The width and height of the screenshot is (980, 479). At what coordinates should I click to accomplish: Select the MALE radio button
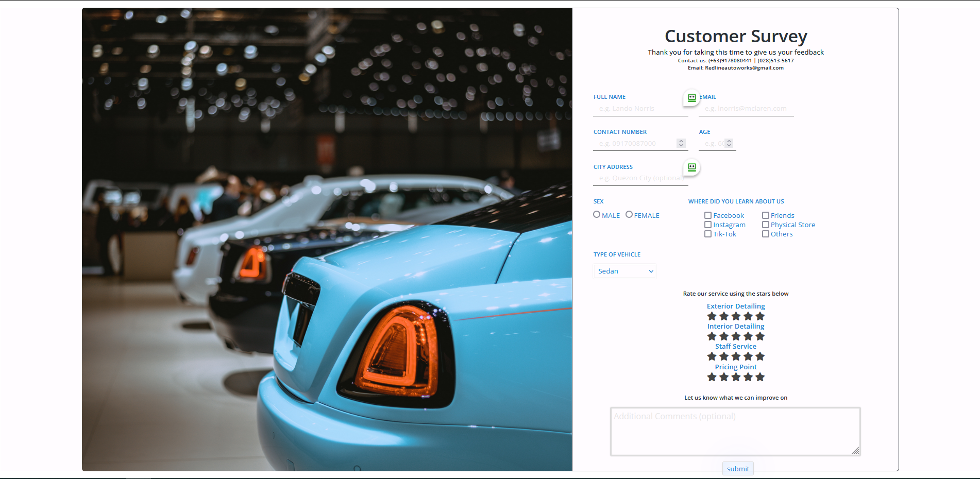tap(597, 214)
